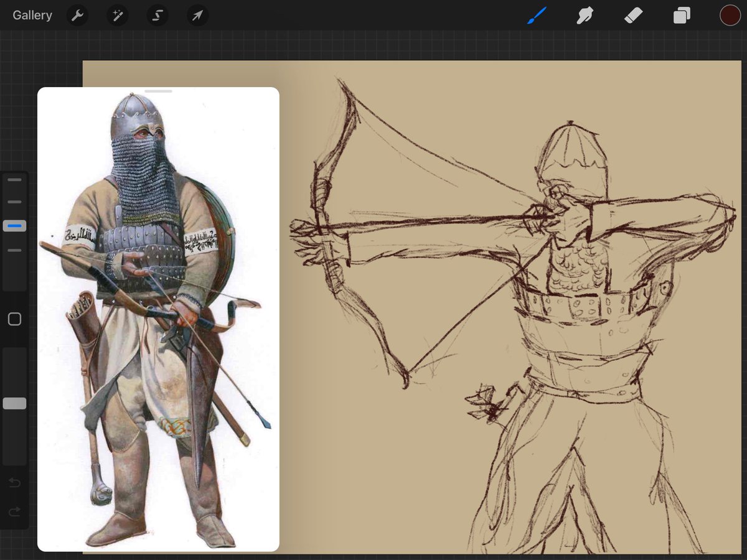Undo the last stroke with the undo arrow
This screenshot has height=560, width=747.
coord(14,483)
